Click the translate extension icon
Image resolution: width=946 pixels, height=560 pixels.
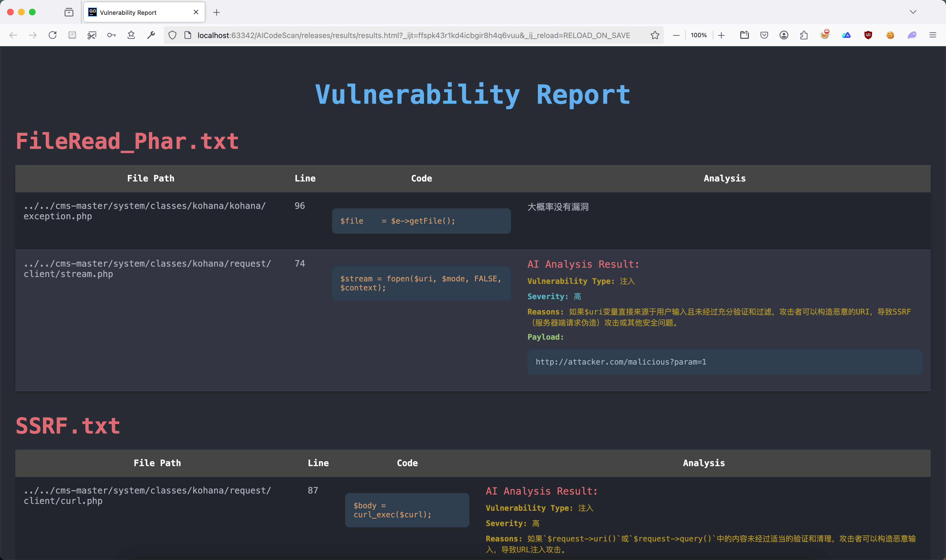(846, 35)
